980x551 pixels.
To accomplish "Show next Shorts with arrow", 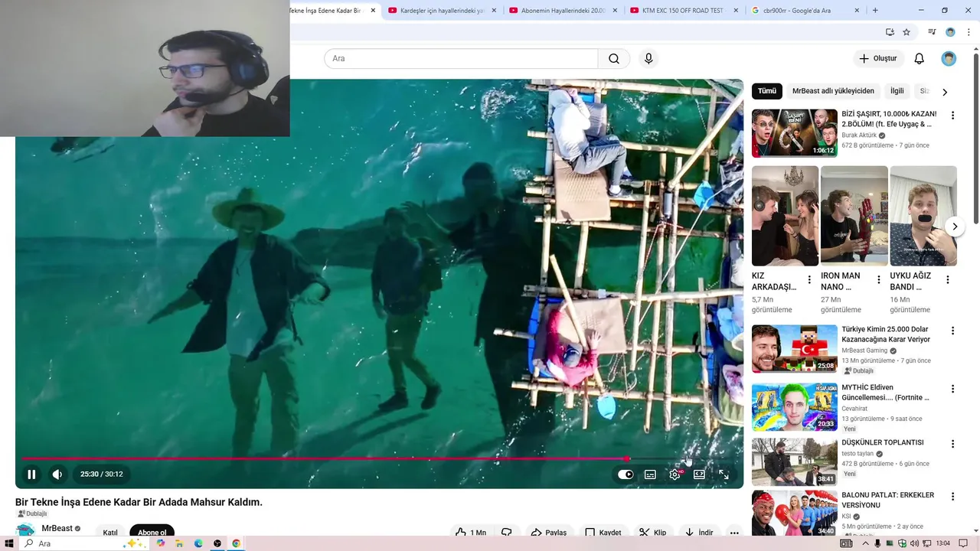I will coord(955,227).
